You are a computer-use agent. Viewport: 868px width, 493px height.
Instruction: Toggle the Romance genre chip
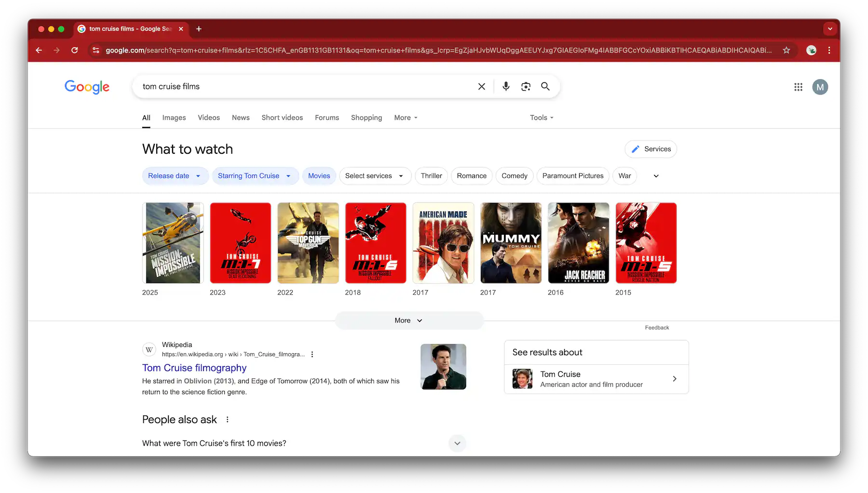click(x=472, y=176)
